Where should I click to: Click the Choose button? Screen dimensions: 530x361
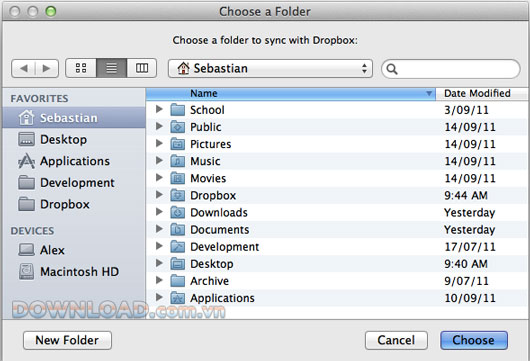474,340
